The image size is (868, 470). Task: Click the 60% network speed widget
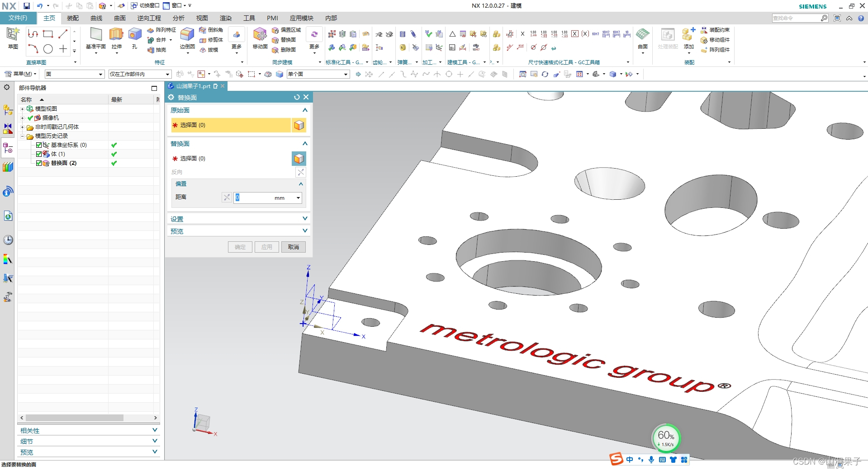click(666, 437)
